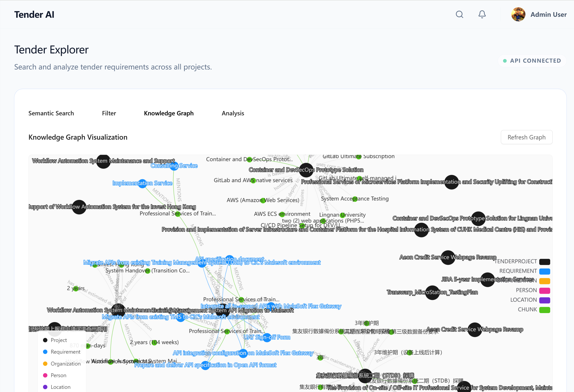Select the Container and DevSecOps Prototype Solution node
Viewport: 574px width, 392px height.
pos(306,170)
